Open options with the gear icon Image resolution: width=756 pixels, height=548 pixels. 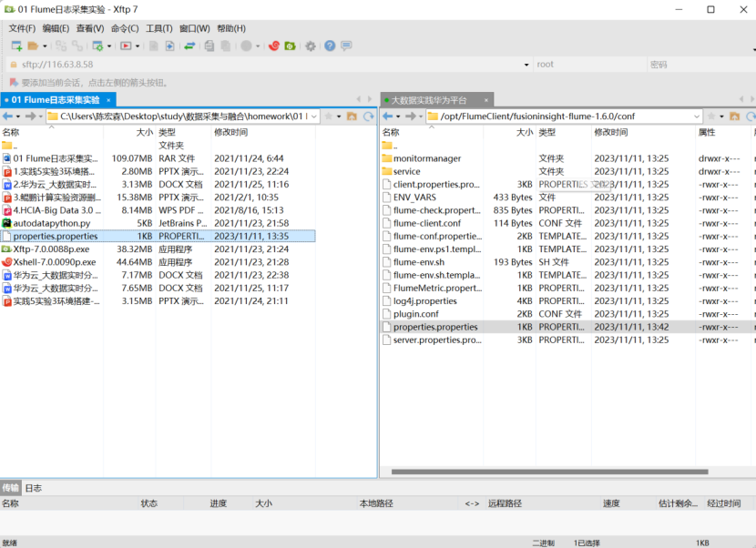[x=311, y=46]
